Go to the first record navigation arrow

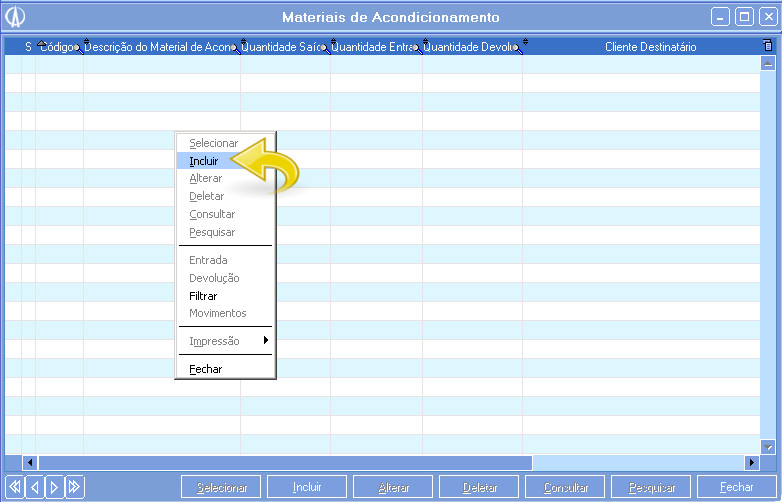tap(15, 487)
